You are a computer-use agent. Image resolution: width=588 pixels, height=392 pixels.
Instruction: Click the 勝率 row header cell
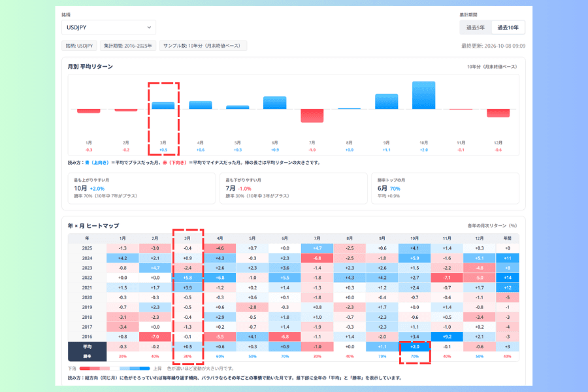pos(87,356)
